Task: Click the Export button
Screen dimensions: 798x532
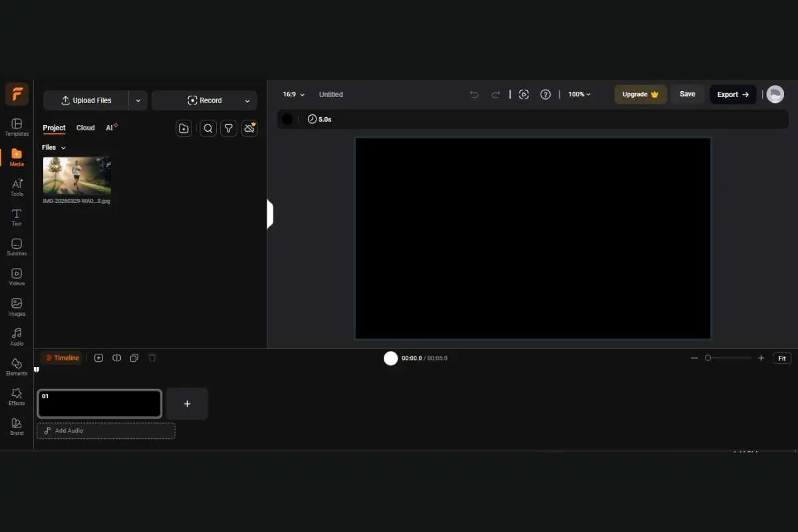Action: pos(732,94)
